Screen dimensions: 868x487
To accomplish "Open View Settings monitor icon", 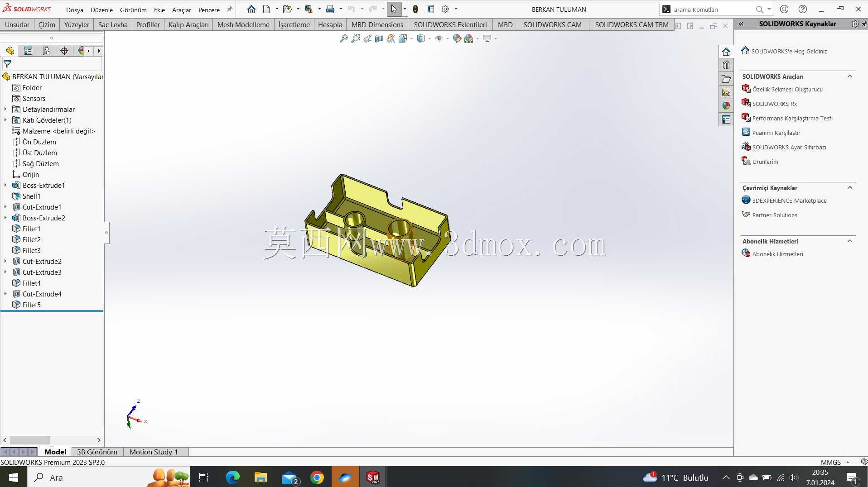I will 487,39.
